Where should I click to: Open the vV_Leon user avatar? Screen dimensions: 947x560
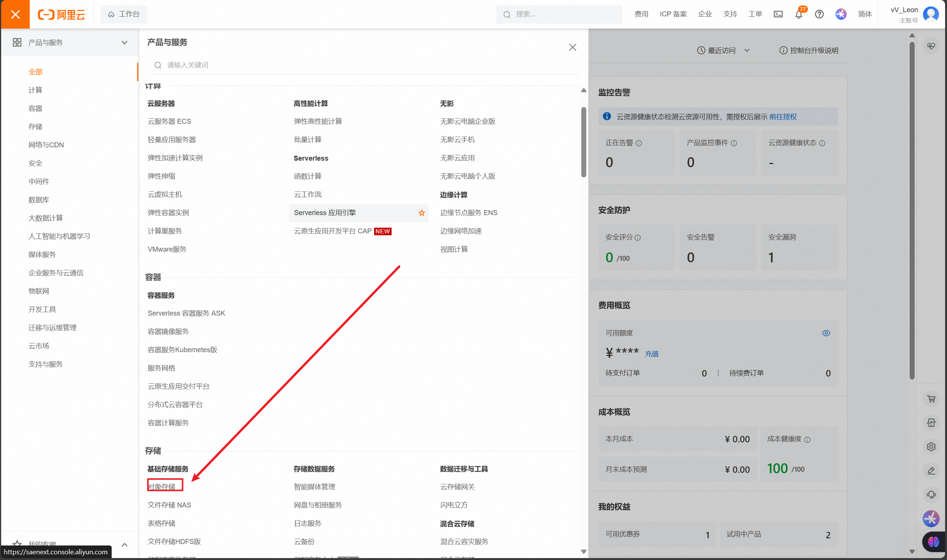[931, 14]
